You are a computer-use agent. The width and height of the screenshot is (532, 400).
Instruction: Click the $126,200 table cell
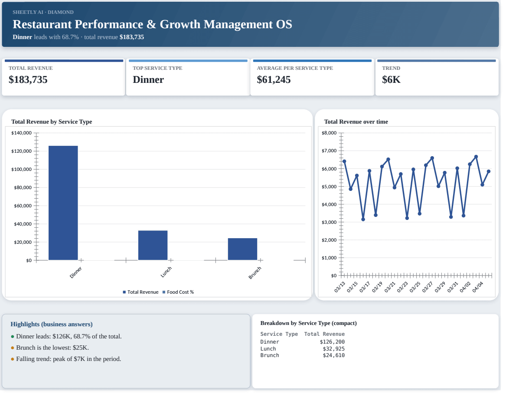click(x=332, y=342)
